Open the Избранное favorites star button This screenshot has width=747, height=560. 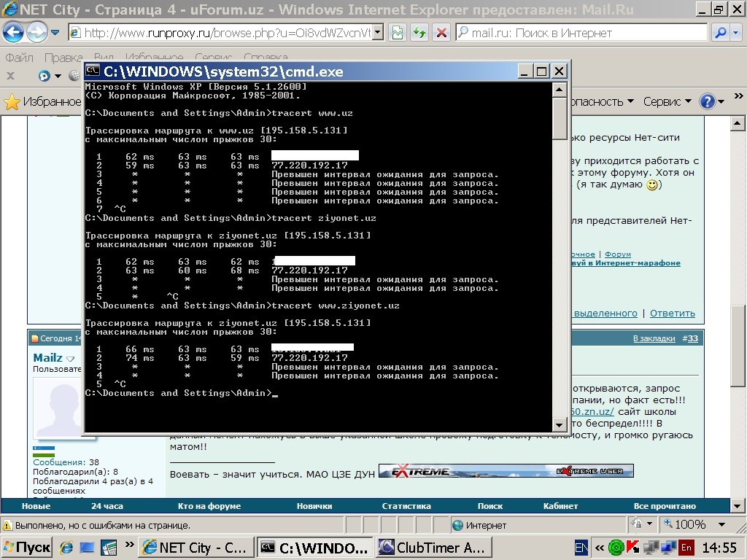tap(42, 101)
